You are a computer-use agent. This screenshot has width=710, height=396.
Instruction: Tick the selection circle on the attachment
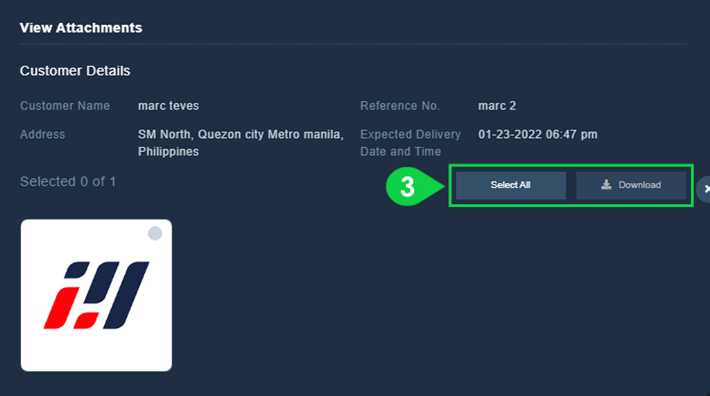[x=155, y=233]
